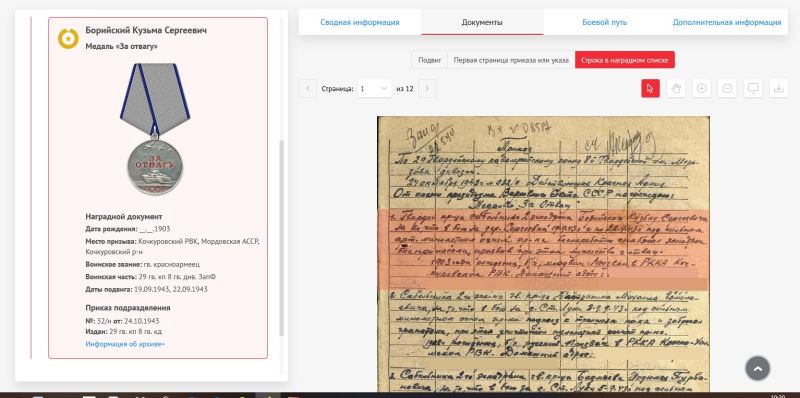Select Строка в наградном списке
The height and width of the screenshot is (398, 800).
point(625,60)
